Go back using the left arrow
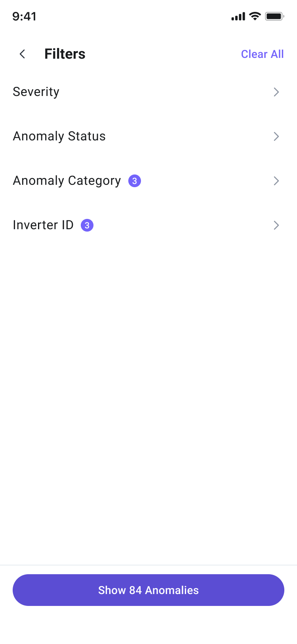The height and width of the screenshot is (644, 297). click(23, 54)
